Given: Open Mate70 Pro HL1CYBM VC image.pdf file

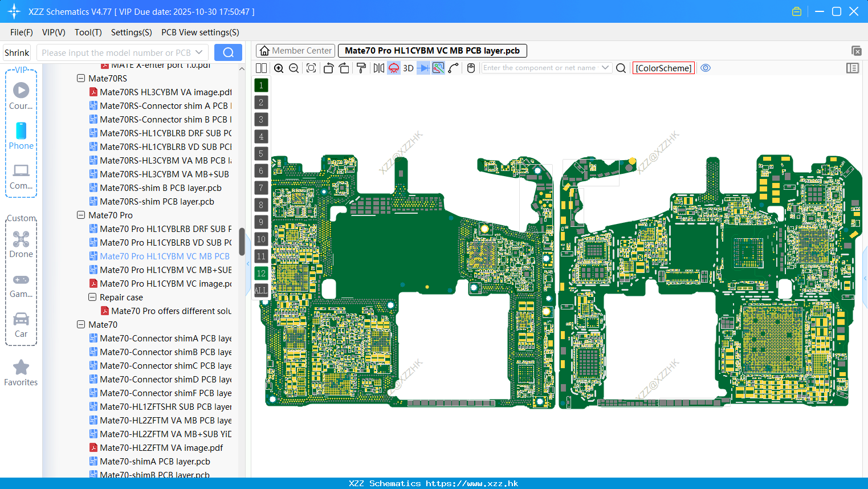Looking at the screenshot, I should pos(161,284).
